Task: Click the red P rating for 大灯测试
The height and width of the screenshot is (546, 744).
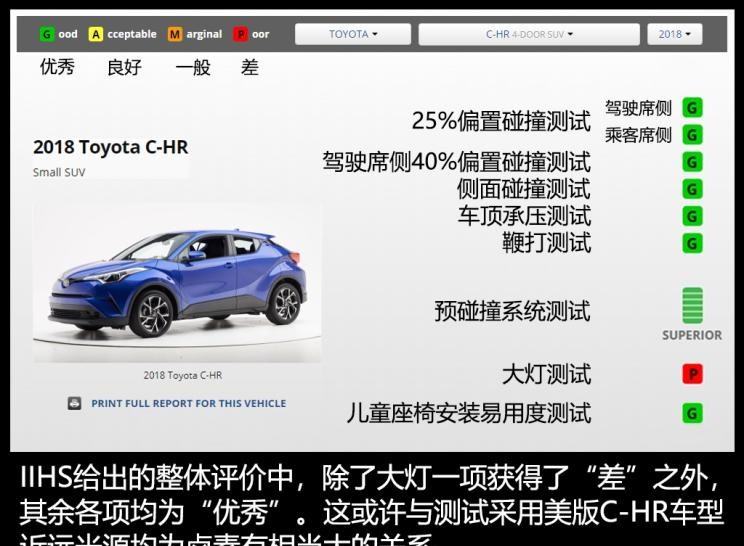Action: [x=692, y=374]
